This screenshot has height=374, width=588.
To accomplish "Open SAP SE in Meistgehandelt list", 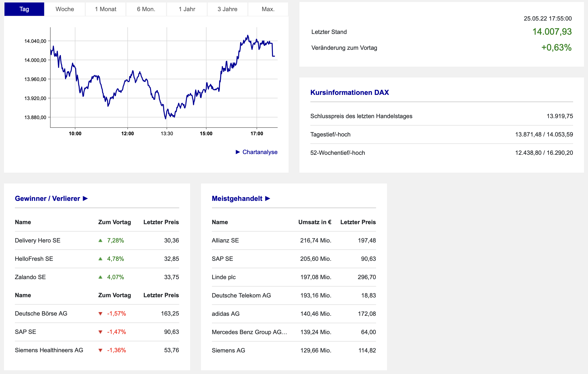I will click(222, 259).
